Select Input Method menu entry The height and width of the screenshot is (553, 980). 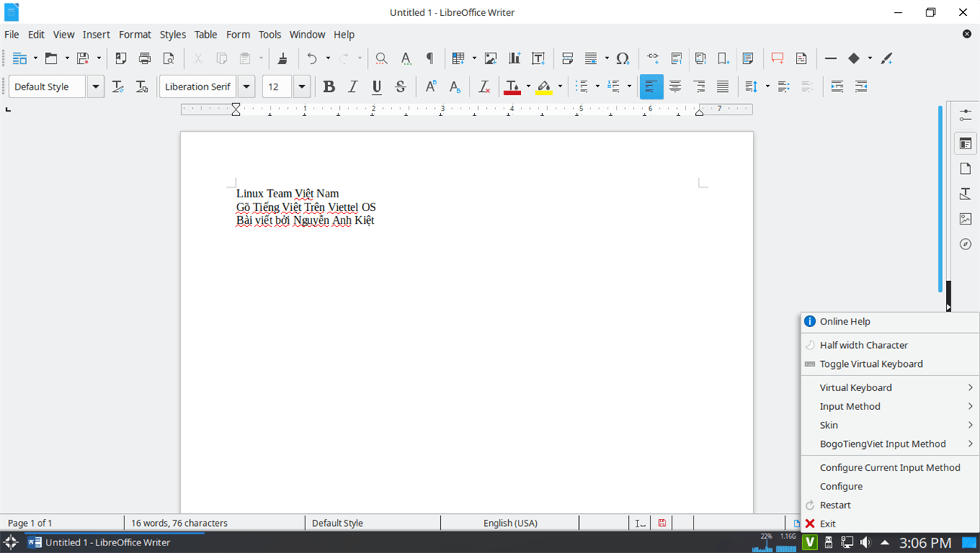tap(890, 406)
